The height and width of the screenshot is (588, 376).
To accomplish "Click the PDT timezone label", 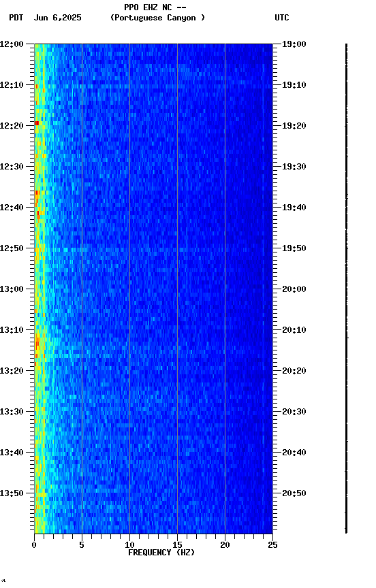I will [16, 18].
